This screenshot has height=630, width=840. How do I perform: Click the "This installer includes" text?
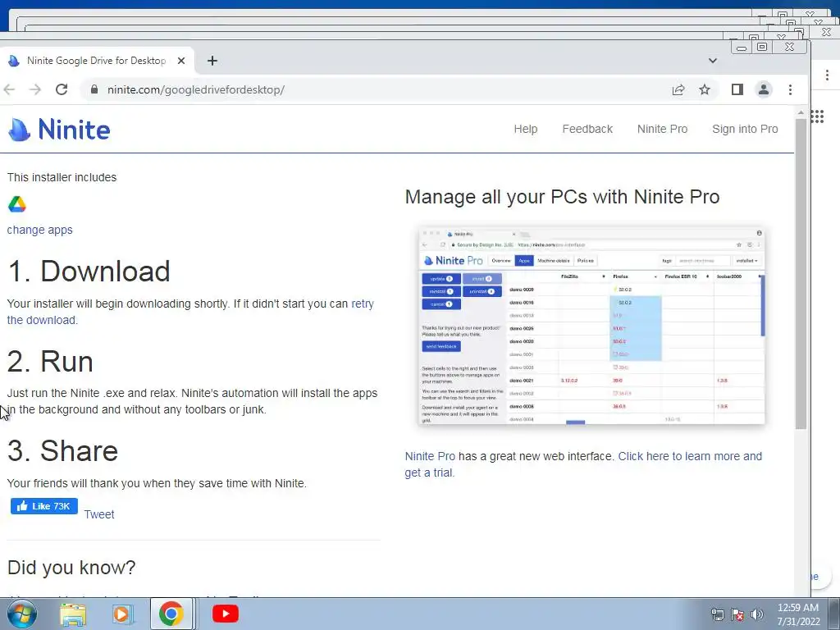[x=62, y=177]
